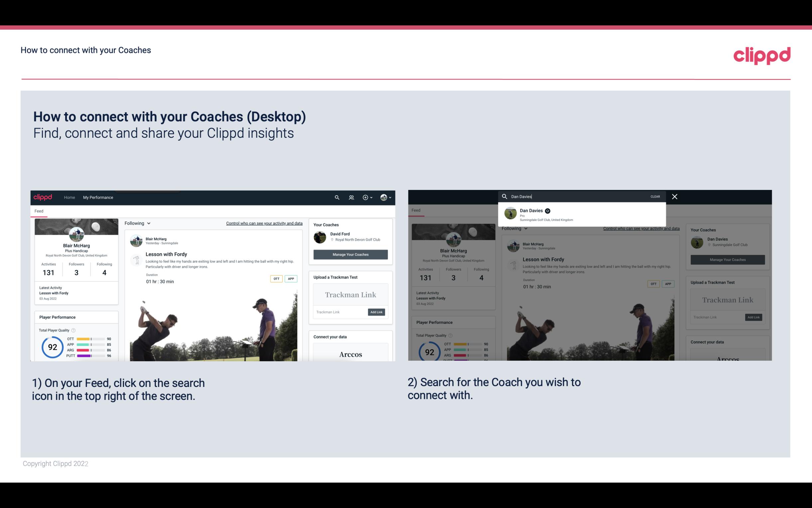Click the X close icon on search overlay
The image size is (812, 508).
tap(675, 196)
